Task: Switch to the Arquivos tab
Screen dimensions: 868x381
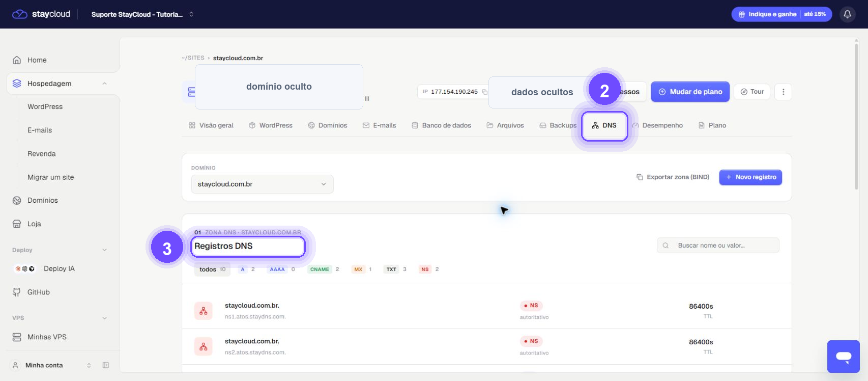Action: tap(505, 125)
